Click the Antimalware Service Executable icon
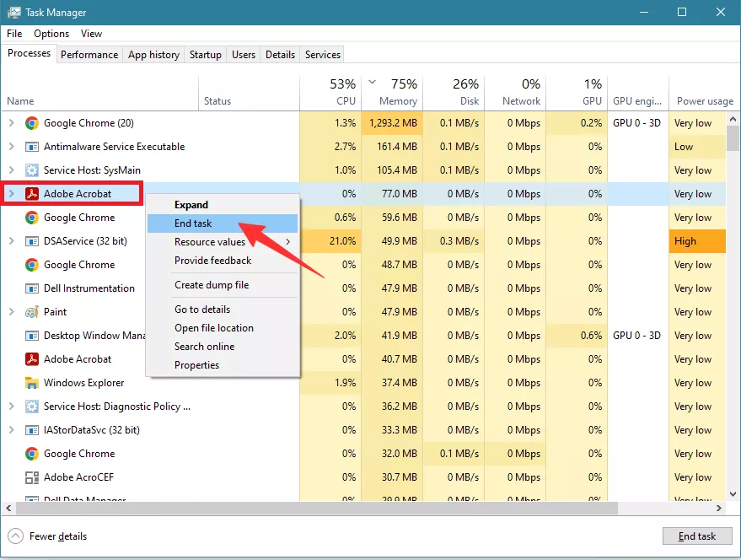The width and height of the screenshot is (741, 560). [31, 147]
